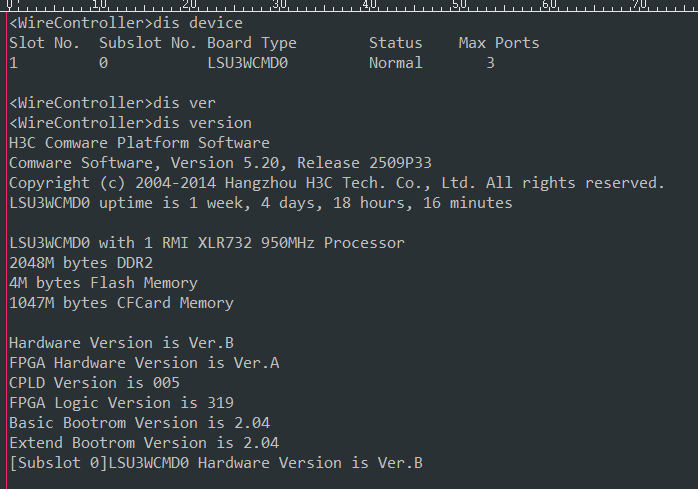Click the '[Subslot 0]' hardware version line
Image resolution: width=698 pixels, height=489 pixels.
pyautogui.click(x=215, y=463)
